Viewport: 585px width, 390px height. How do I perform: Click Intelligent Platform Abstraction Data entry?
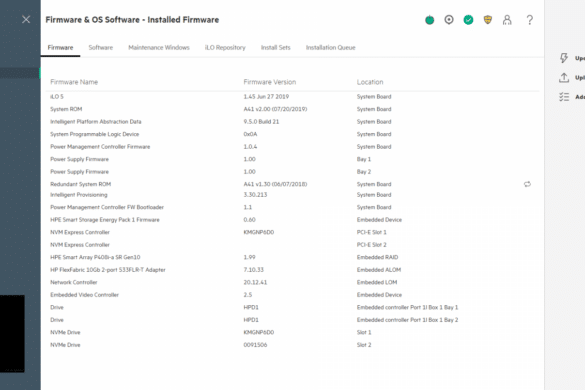(x=96, y=122)
